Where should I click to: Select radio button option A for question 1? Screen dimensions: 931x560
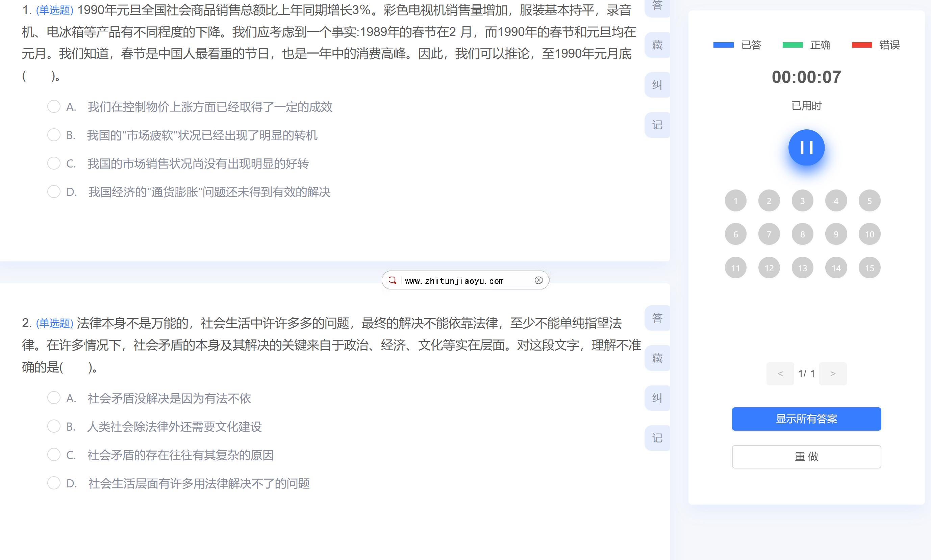(x=53, y=106)
